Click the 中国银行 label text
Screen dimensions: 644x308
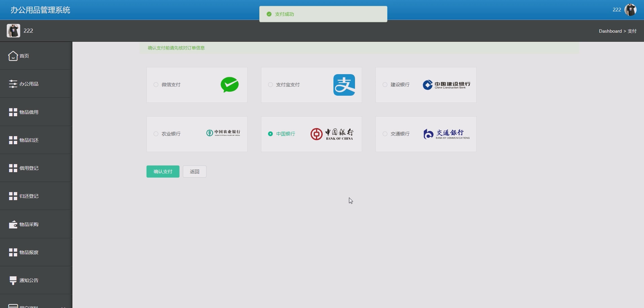pos(285,134)
